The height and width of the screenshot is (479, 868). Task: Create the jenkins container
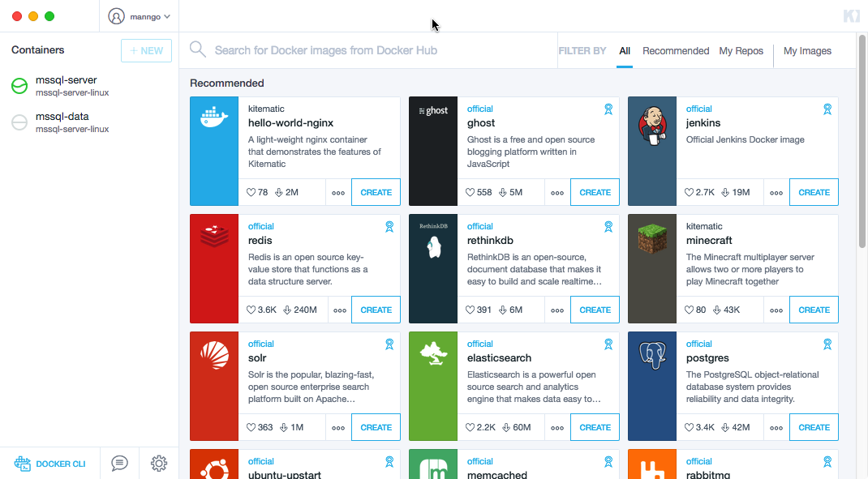[814, 192]
